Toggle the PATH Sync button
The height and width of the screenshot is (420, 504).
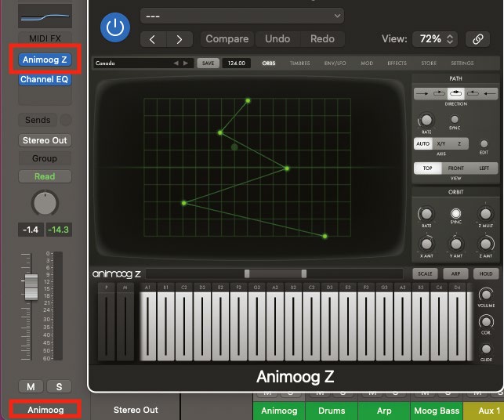455,120
